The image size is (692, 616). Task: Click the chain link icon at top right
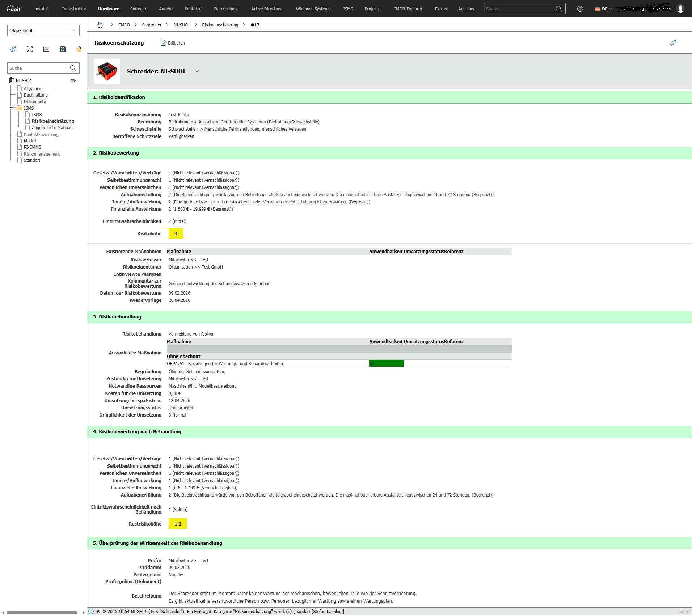click(x=673, y=43)
